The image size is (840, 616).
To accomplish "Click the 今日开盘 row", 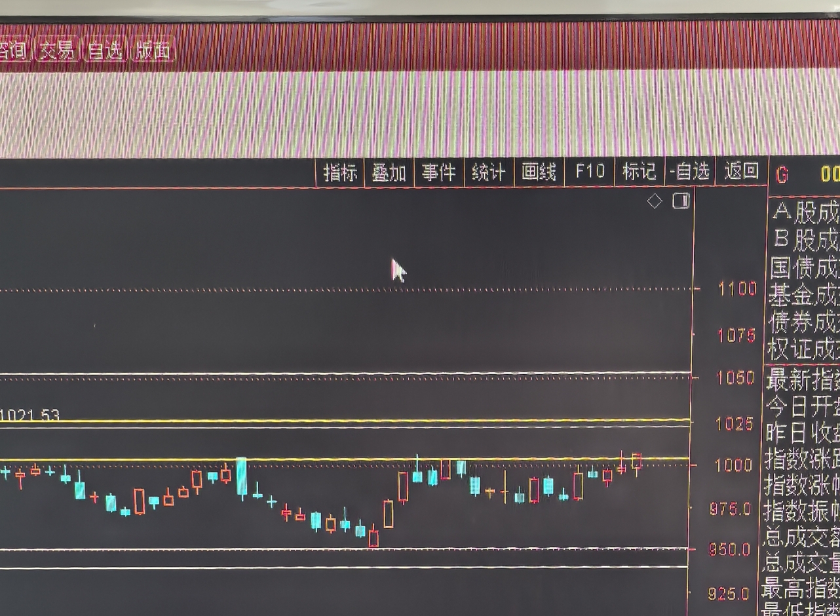I will pyautogui.click(x=803, y=407).
